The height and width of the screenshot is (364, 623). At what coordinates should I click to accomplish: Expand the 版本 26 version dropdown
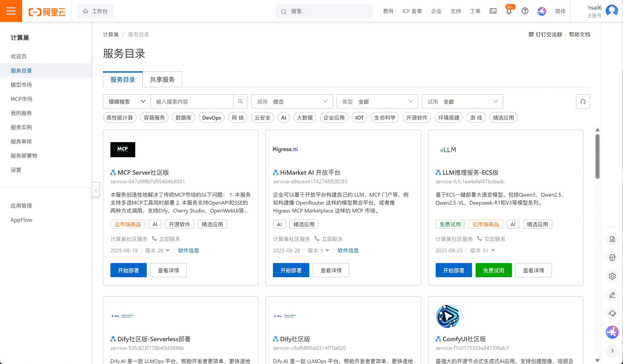pyautogui.click(x=157, y=250)
